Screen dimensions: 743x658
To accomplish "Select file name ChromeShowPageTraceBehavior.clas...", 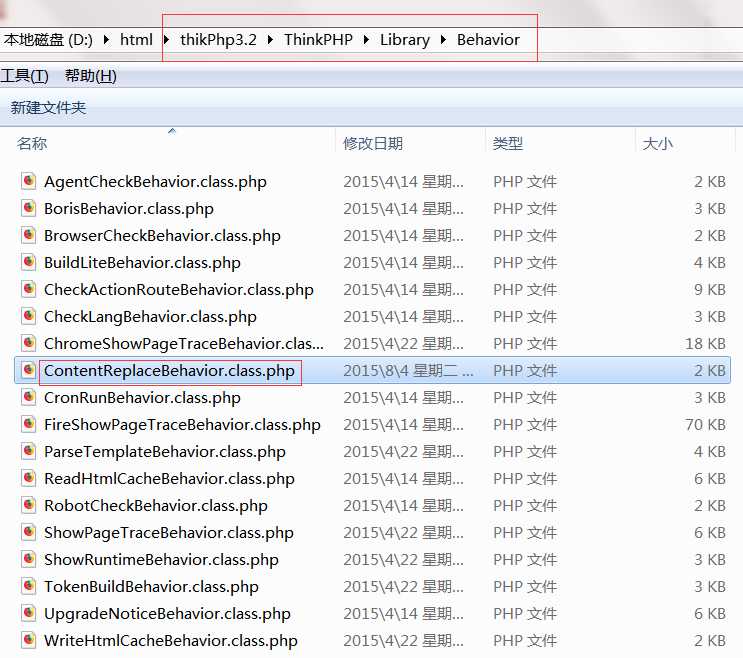I will click(184, 343).
